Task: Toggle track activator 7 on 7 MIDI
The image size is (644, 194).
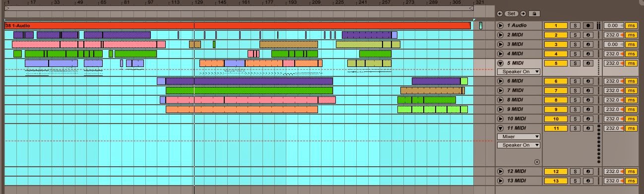Action: tap(556, 90)
